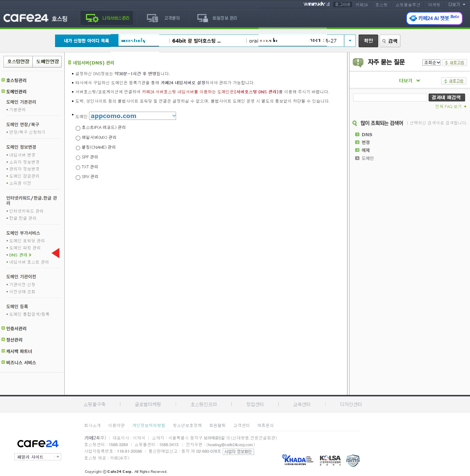
Task: Select SPF 관리 radio option
Action: (78, 158)
